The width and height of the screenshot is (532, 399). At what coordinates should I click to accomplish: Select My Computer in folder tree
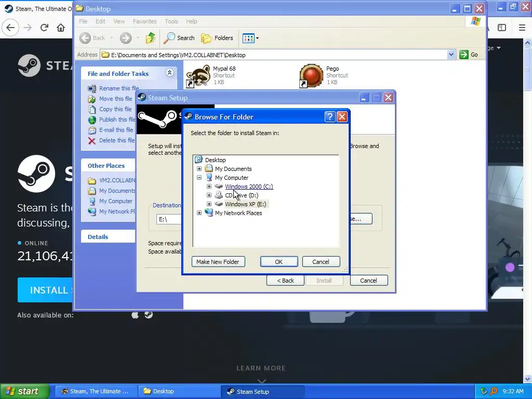click(231, 178)
